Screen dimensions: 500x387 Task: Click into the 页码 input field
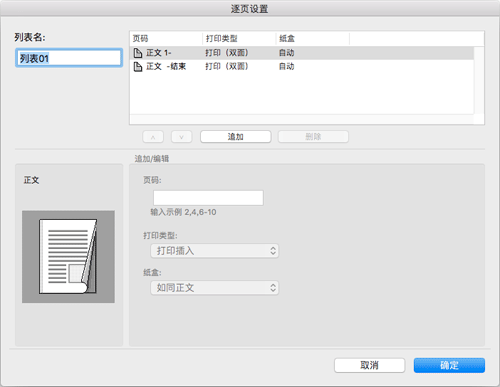coord(208,198)
